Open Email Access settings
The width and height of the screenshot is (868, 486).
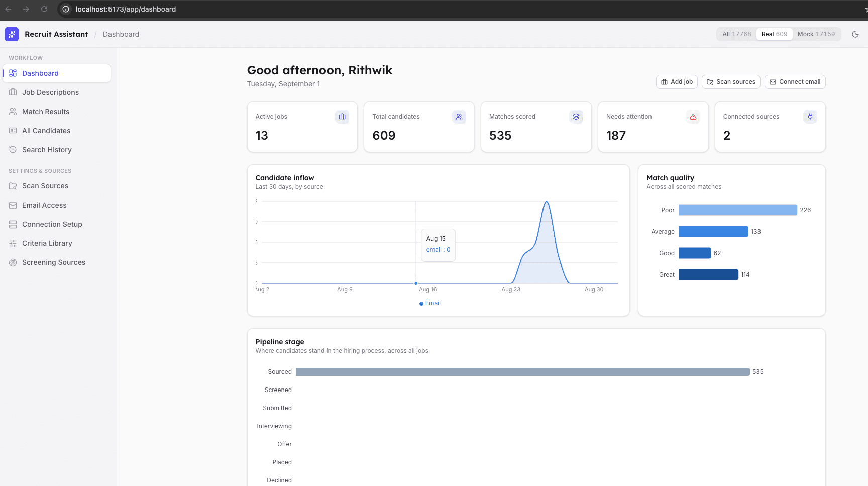(57, 205)
